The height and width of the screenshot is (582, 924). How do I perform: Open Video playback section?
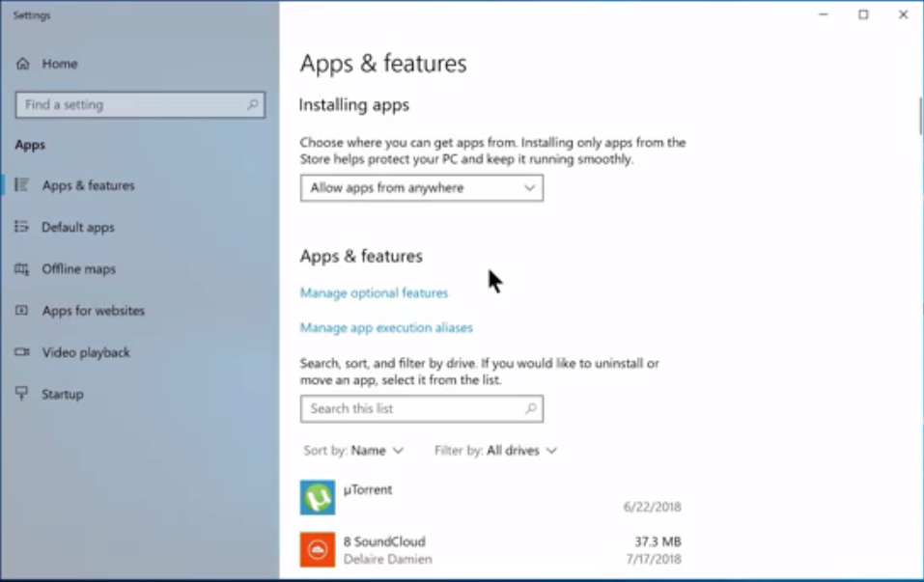click(140, 353)
